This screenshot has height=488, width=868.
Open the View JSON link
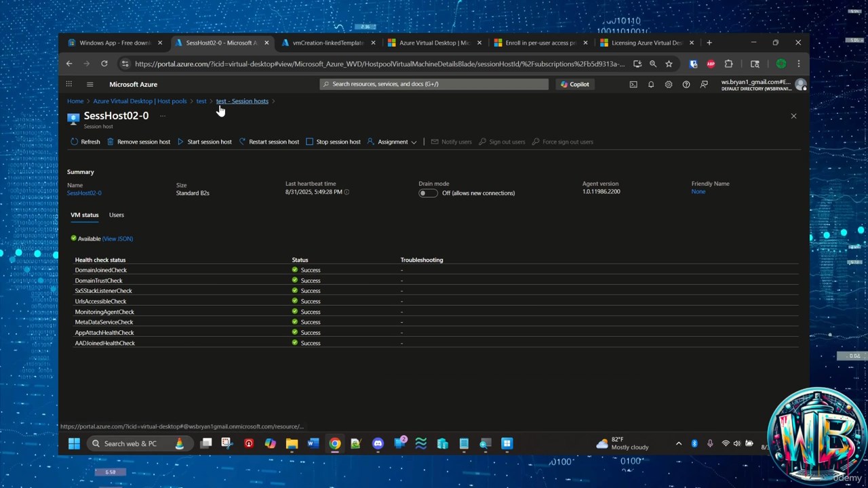click(117, 239)
